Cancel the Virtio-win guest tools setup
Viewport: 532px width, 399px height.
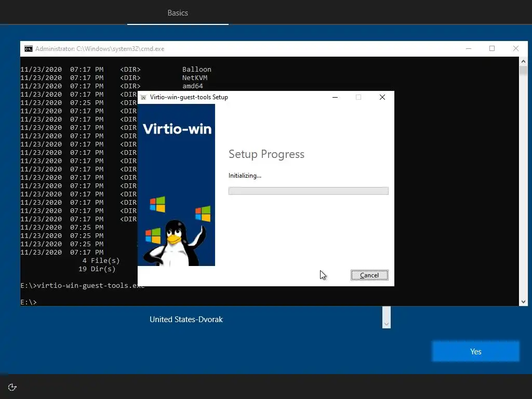(369, 275)
